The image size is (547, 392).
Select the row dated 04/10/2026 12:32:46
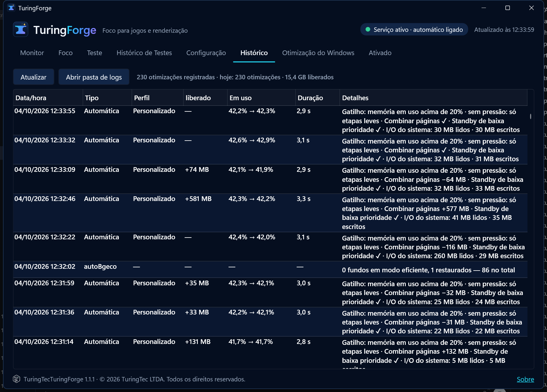point(270,213)
